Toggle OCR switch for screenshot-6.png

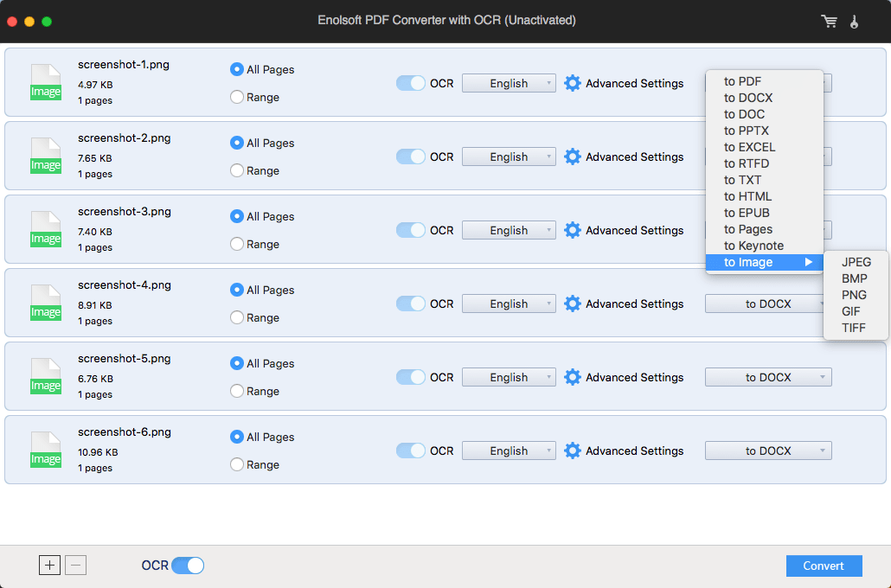point(411,451)
